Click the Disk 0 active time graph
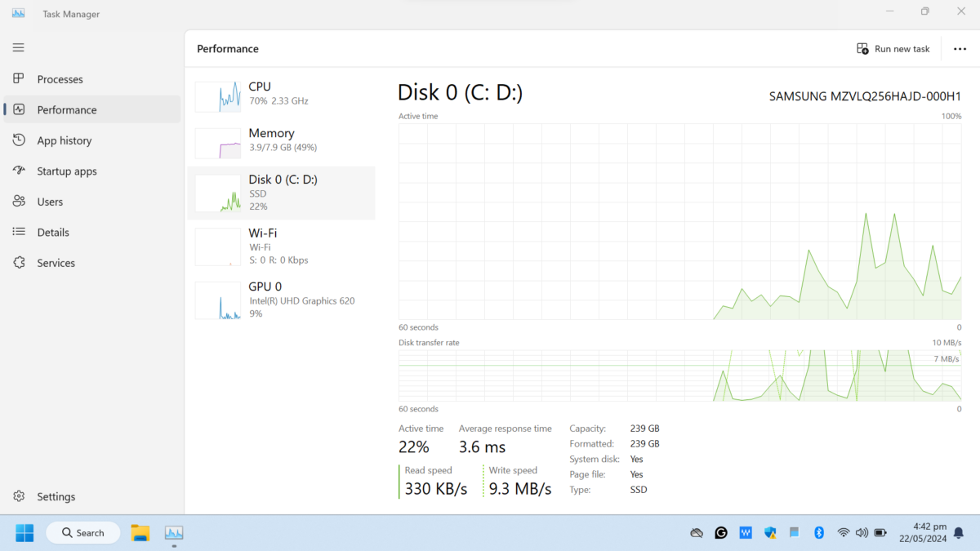980x551 pixels. (x=679, y=221)
